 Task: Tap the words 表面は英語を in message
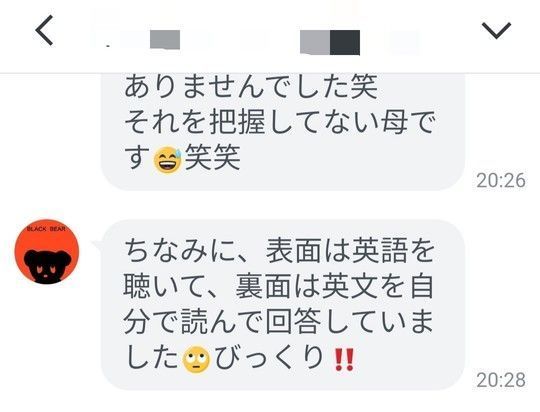tap(350, 251)
